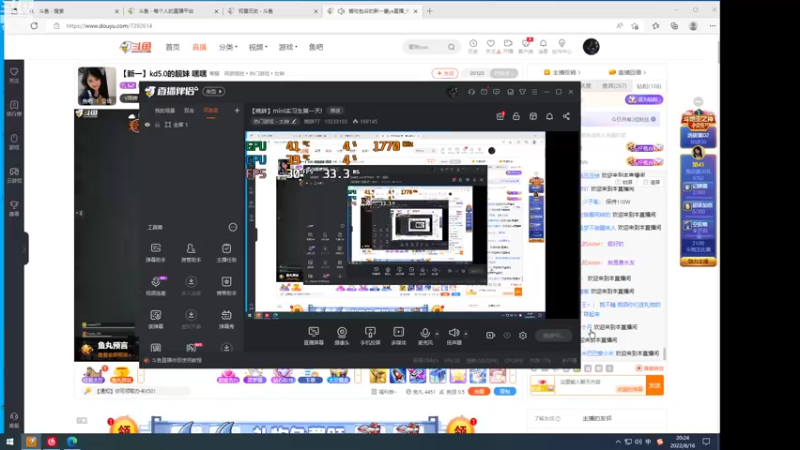Screen dimensions: 800x450
Task: Click the 直播屏幕 screen capture icon
Action: [x=313, y=336]
